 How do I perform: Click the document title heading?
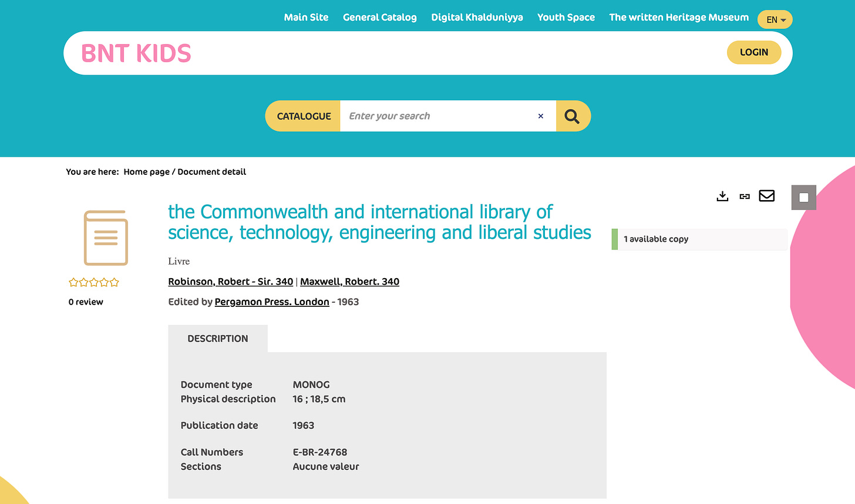pyautogui.click(x=379, y=222)
